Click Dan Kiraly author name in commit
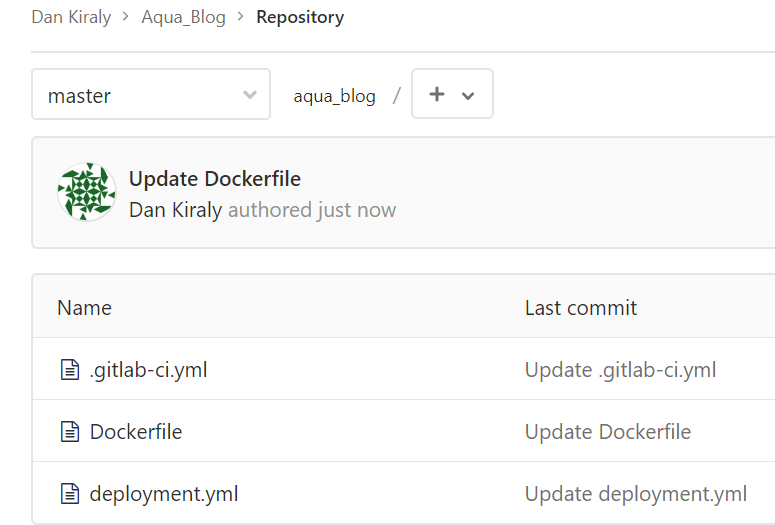 pos(176,210)
